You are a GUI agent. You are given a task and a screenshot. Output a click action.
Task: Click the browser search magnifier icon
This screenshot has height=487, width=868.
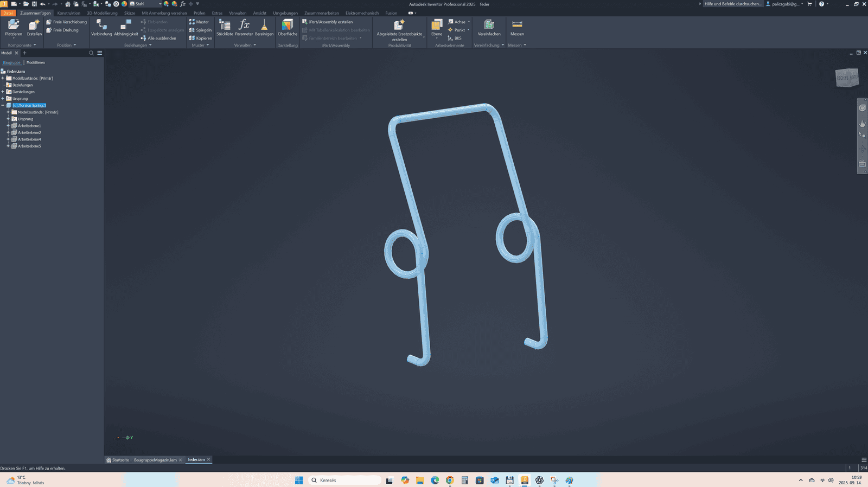pos(91,53)
